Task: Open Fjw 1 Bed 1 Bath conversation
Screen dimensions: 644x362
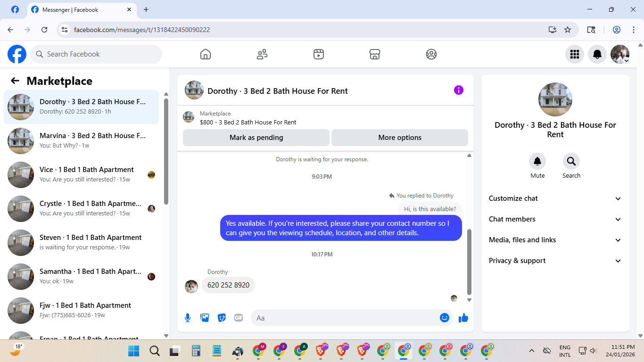Action: click(x=82, y=311)
